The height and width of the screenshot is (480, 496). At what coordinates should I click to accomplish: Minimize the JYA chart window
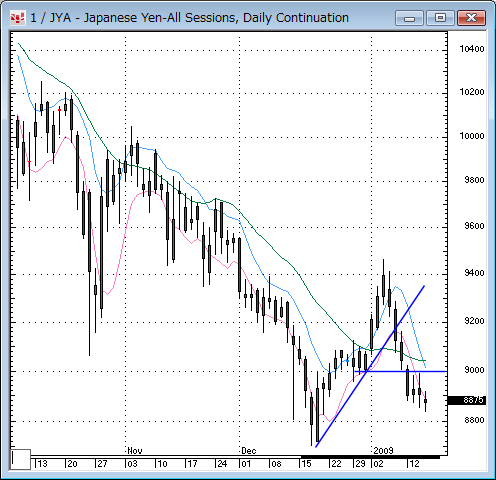(409, 18)
